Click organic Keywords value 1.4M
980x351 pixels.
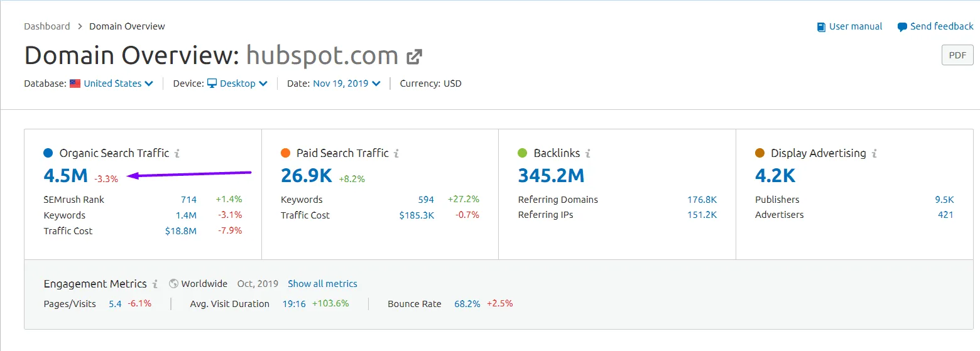(x=186, y=215)
